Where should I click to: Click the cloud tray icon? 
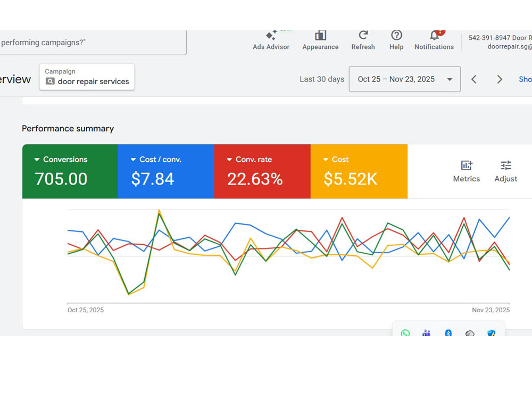click(470, 334)
